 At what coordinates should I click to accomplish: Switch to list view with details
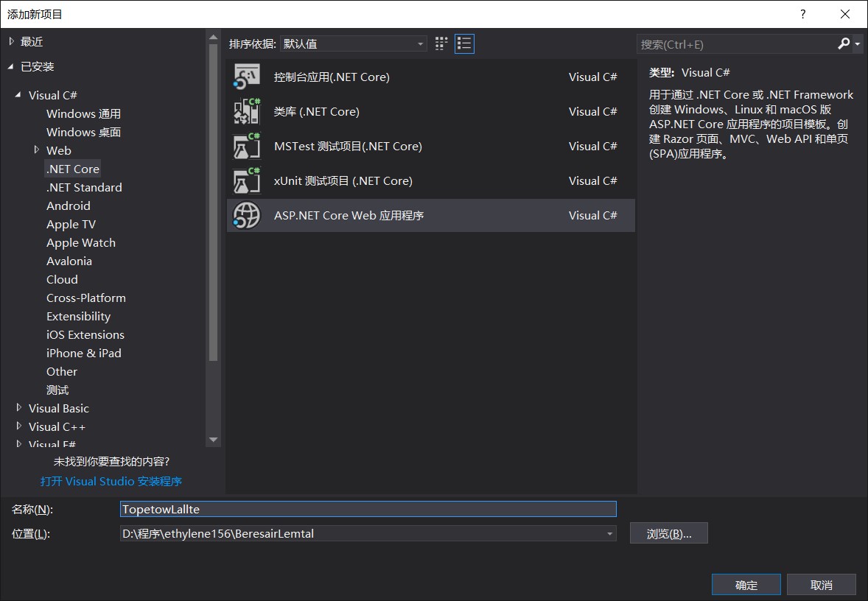[464, 43]
